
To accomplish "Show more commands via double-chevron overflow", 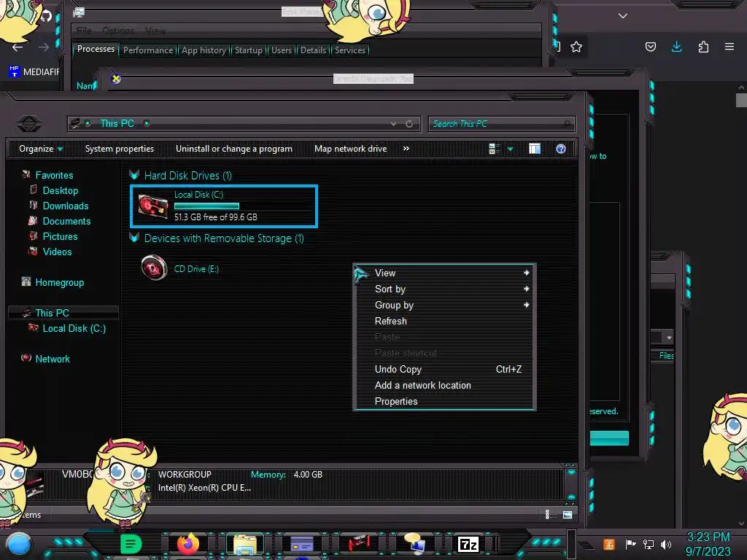I will pyautogui.click(x=406, y=149).
